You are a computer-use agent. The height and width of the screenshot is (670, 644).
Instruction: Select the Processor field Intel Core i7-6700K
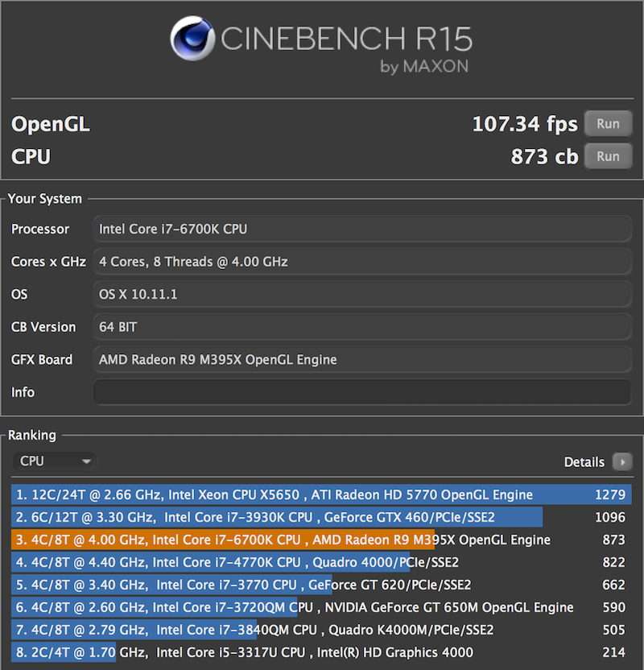(362, 229)
